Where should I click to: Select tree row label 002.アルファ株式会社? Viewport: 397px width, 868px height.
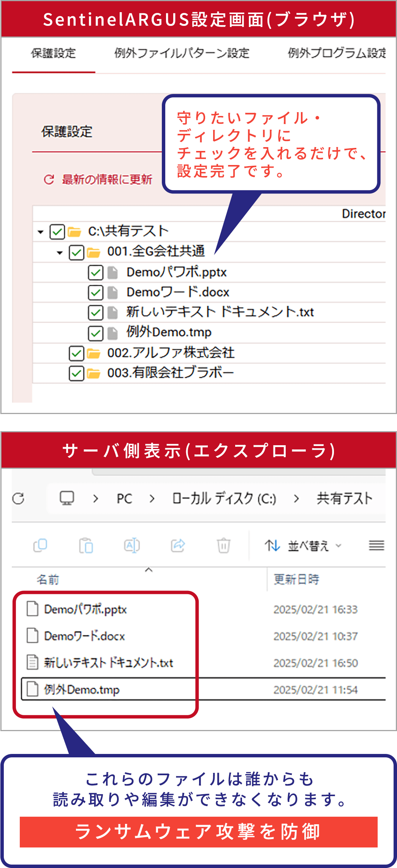pyautogui.click(x=171, y=353)
